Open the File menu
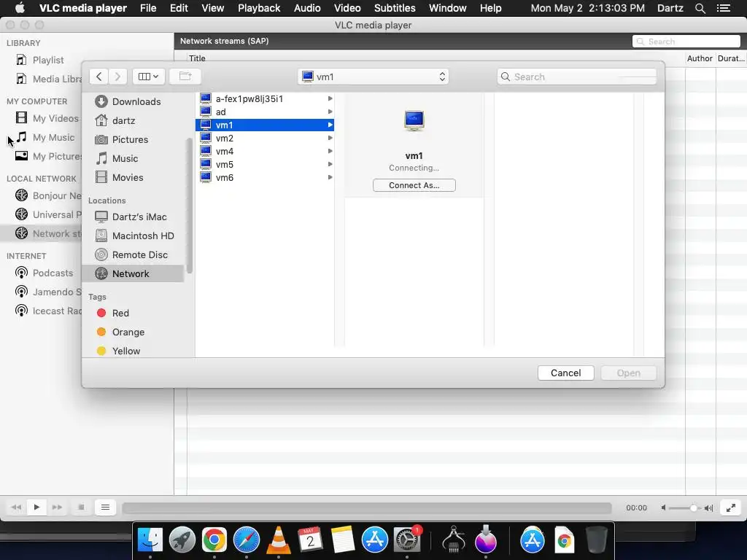The height and width of the screenshot is (560, 747). coord(148,8)
